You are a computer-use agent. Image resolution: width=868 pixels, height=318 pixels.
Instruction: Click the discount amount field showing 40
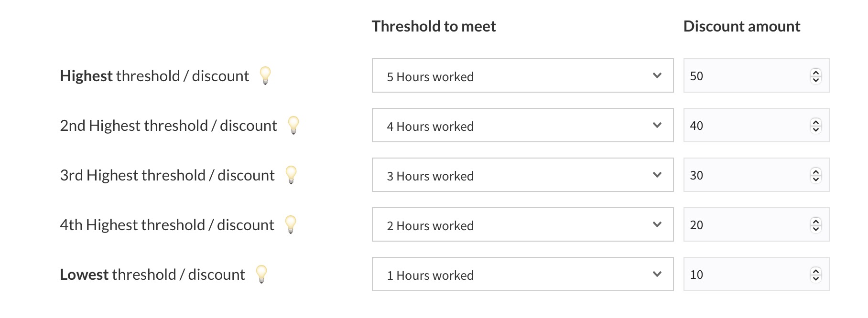pos(746,126)
